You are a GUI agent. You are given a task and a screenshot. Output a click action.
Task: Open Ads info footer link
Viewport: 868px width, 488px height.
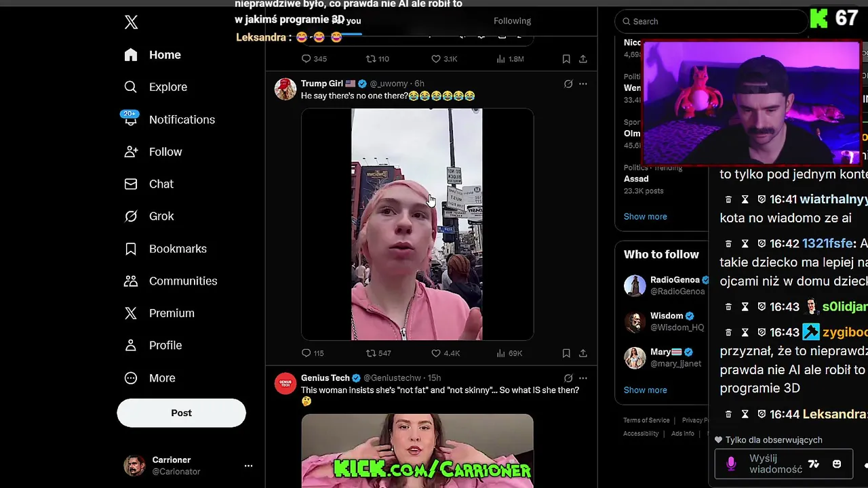click(683, 434)
